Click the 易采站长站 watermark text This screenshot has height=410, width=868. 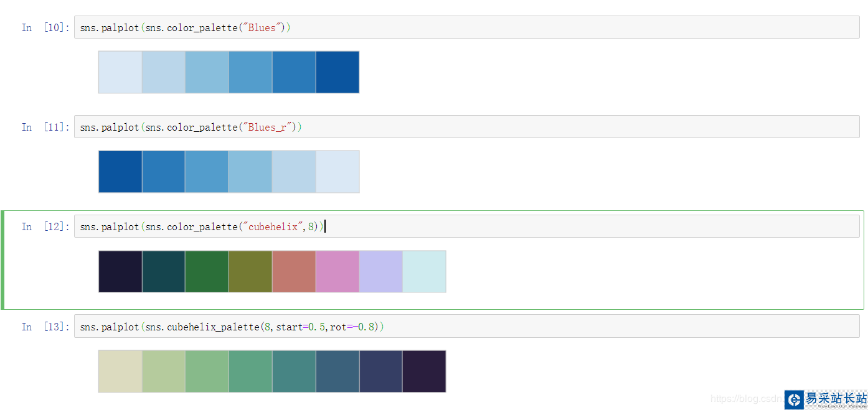point(836,398)
